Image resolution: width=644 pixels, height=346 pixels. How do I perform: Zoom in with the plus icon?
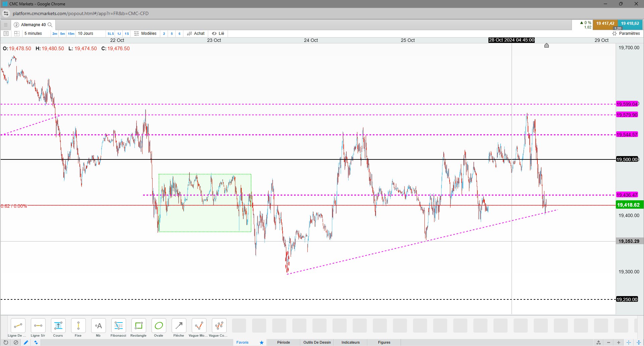coord(619,342)
